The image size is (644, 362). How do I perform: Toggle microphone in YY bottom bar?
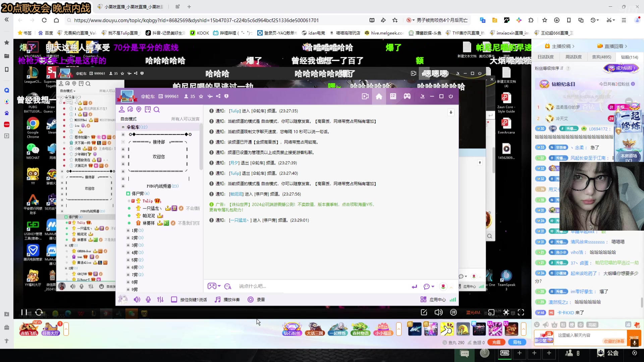point(148,300)
